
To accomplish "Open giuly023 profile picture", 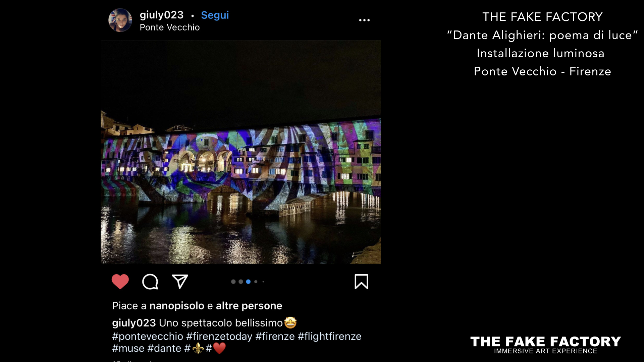I will point(120,20).
